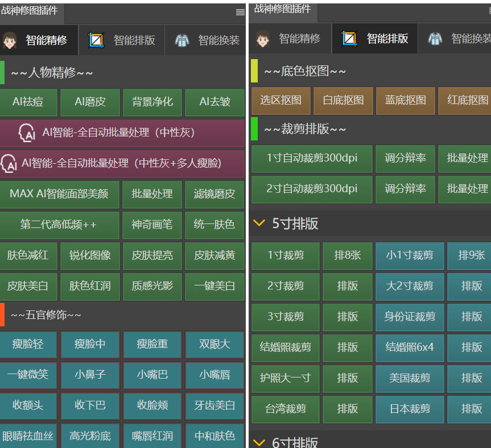Click the crop-frame icon on the highlighted 智能排版 tab
Image resolution: width=491 pixels, height=448 pixels.
tap(349, 39)
